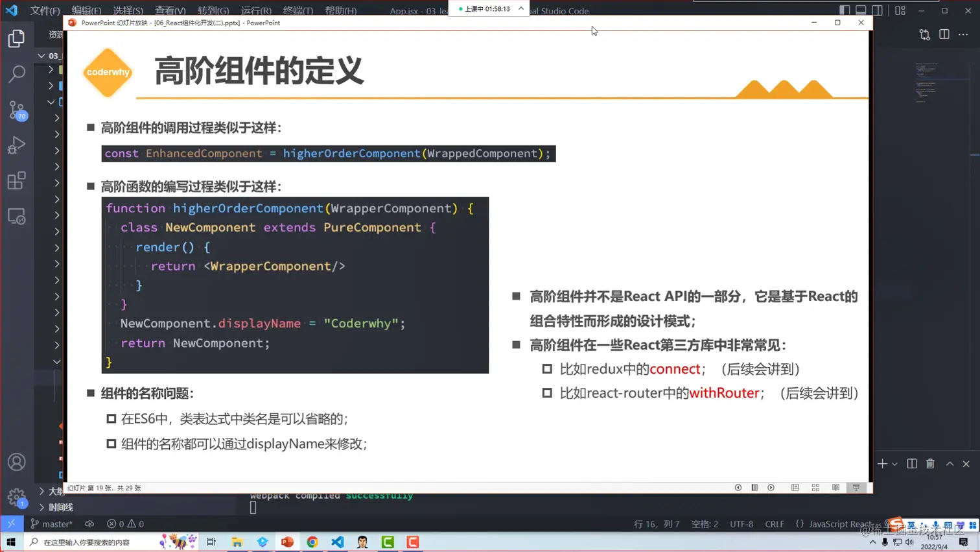Image resolution: width=980 pixels, height=552 pixels.
Task: Toggle primary side bar layout icon
Action: 845,10
